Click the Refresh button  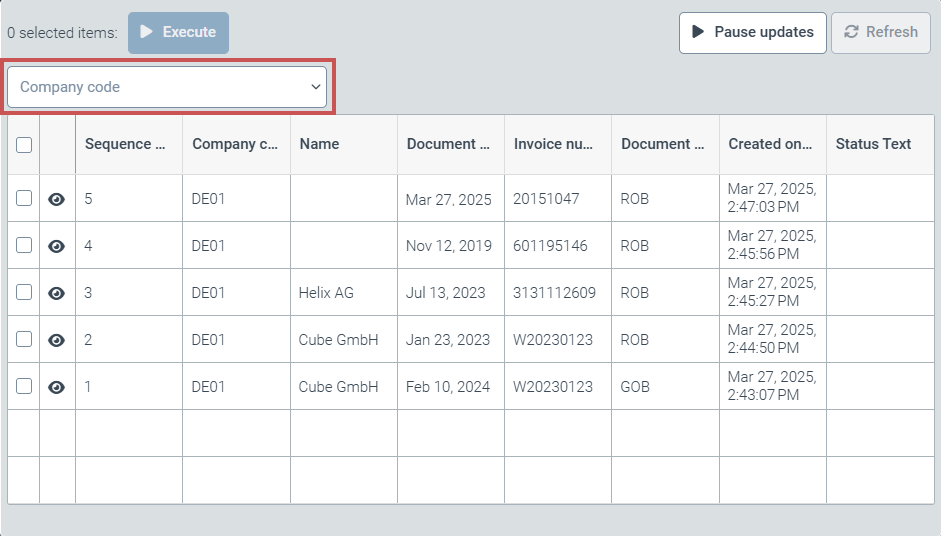pyautogui.click(x=881, y=32)
